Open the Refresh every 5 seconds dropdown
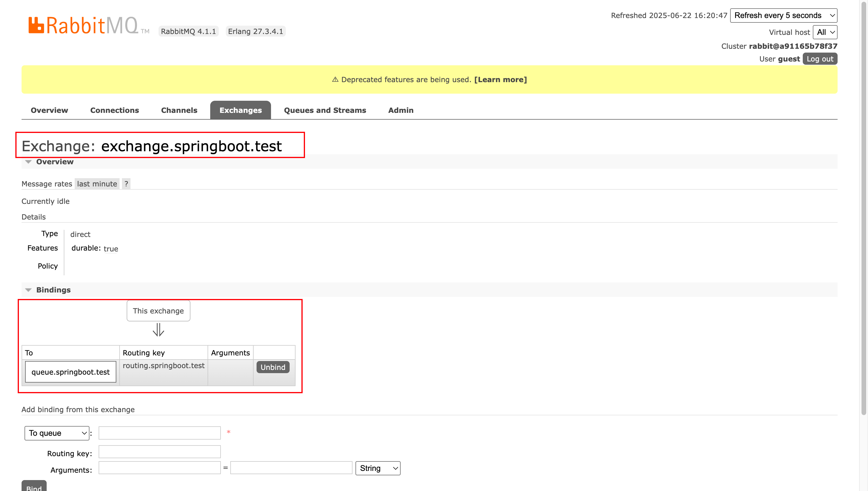Image resolution: width=868 pixels, height=491 pixels. [784, 16]
